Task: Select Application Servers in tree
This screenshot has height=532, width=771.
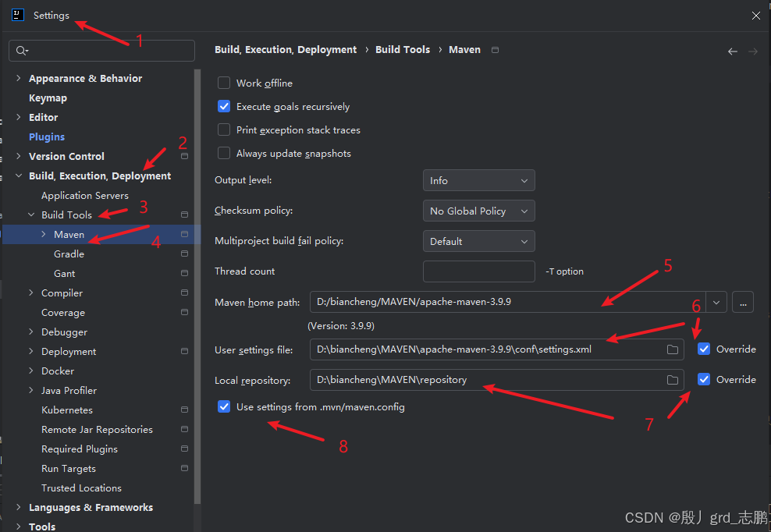Action: point(85,195)
